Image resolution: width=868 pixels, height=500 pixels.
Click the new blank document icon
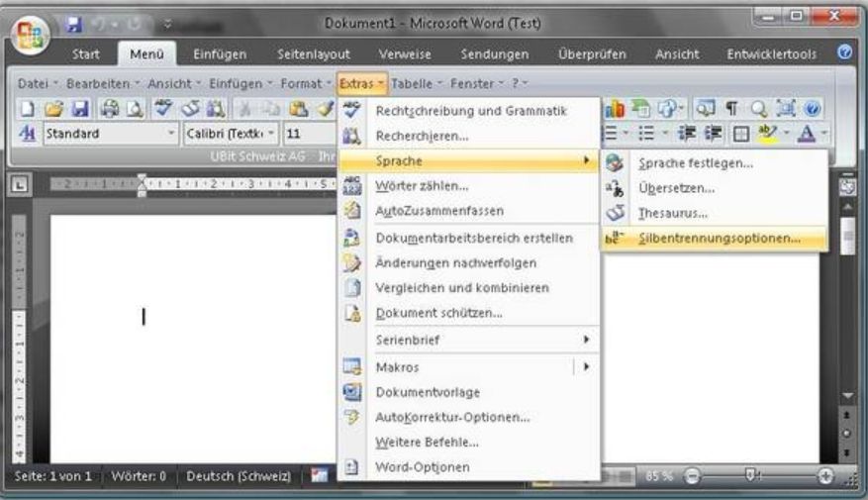point(27,109)
